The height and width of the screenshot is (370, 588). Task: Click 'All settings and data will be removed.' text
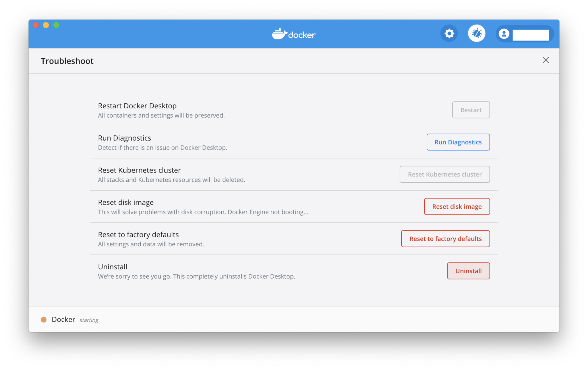pyautogui.click(x=151, y=244)
